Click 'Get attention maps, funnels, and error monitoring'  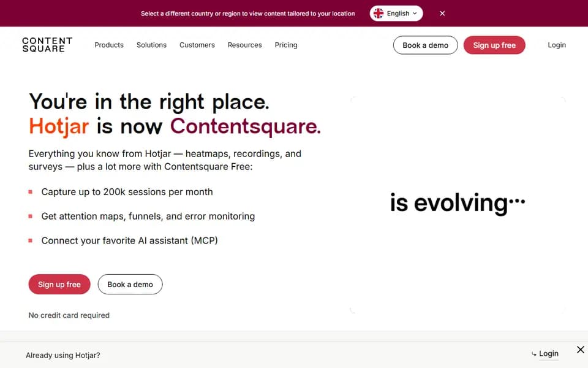tap(148, 217)
